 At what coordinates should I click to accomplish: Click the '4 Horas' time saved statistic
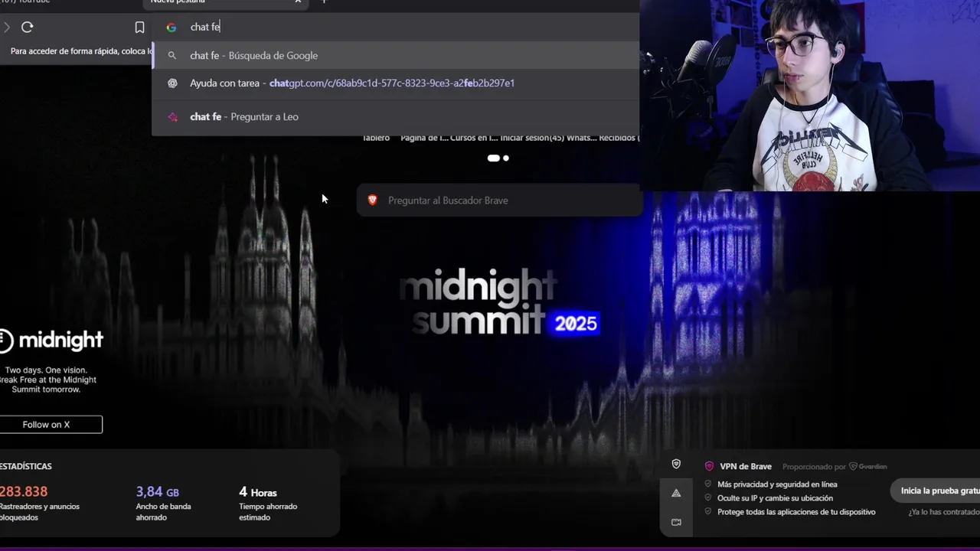coord(258,492)
